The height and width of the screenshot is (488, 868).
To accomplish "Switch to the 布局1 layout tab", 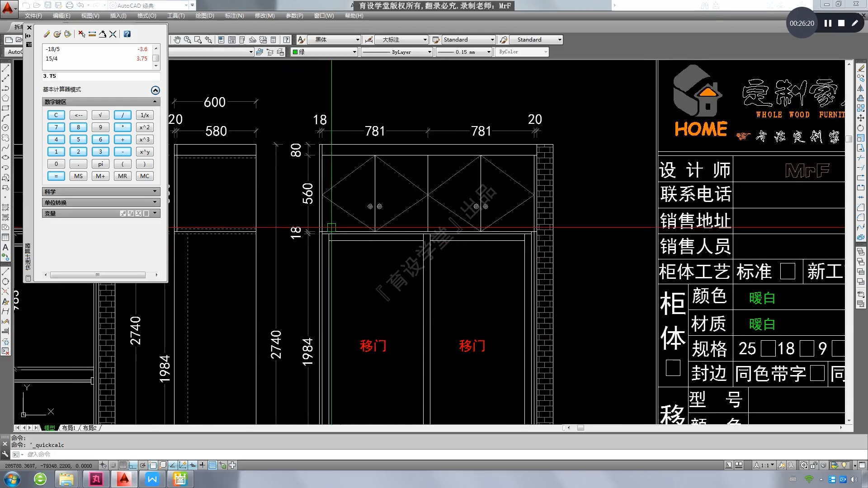I will [x=69, y=428].
